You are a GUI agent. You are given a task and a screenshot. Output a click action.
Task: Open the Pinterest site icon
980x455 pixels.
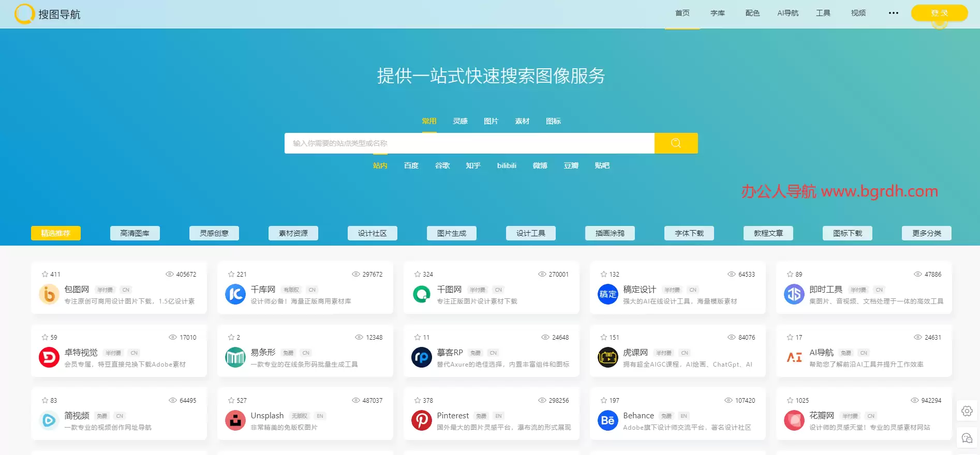(x=422, y=421)
